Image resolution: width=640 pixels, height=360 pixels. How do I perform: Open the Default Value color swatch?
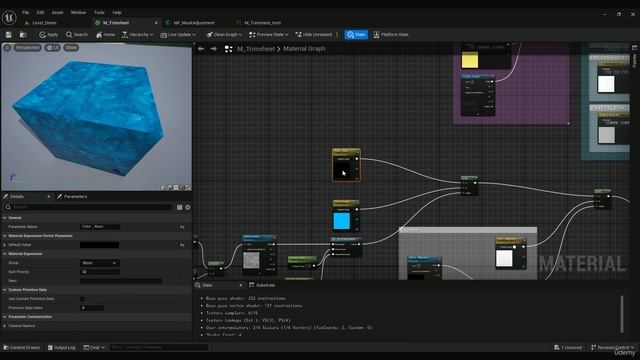[100, 245]
